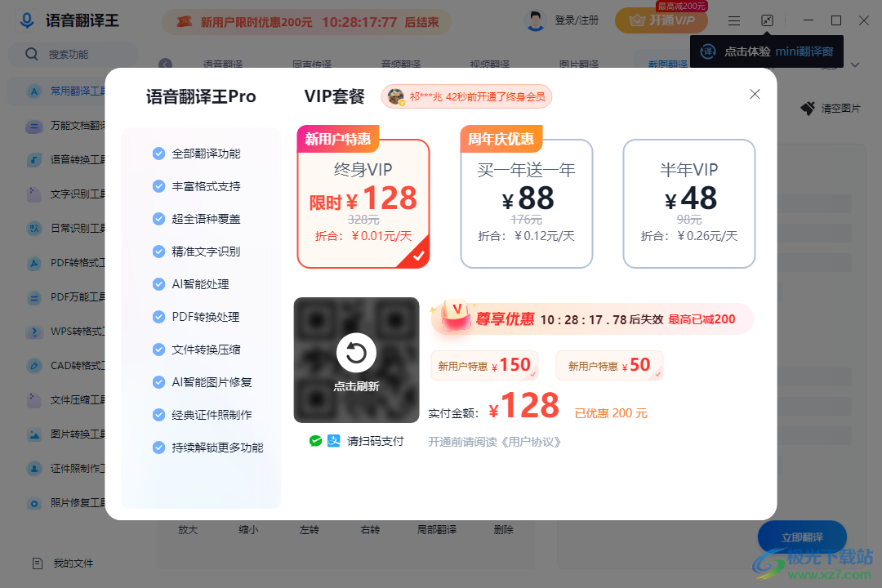Open the hamburger menu icon
The width and height of the screenshot is (882, 588).
[734, 20]
